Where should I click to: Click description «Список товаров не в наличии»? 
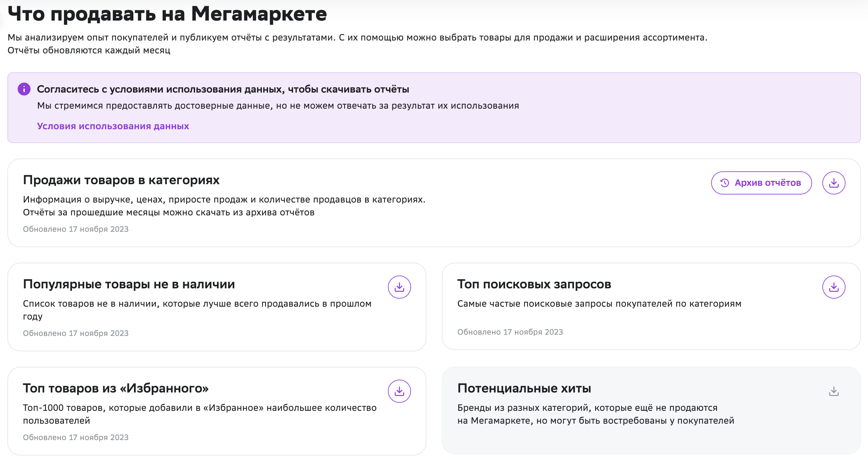(x=197, y=310)
